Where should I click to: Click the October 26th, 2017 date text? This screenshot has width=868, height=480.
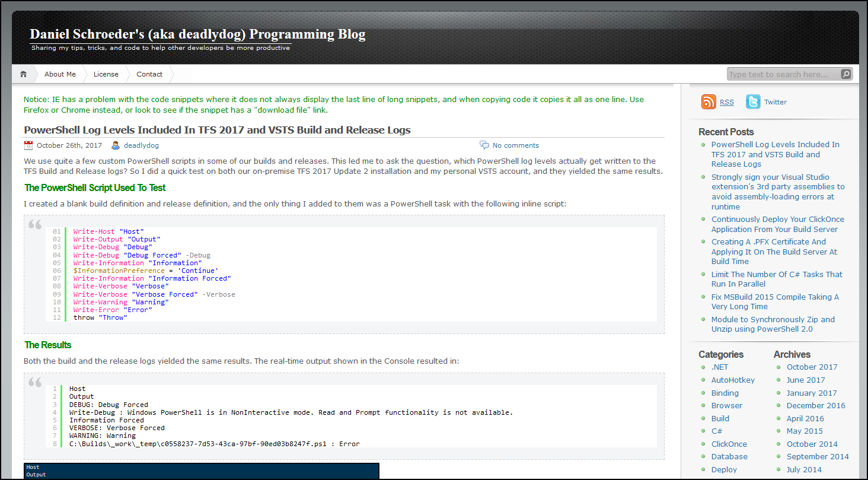pos(69,145)
